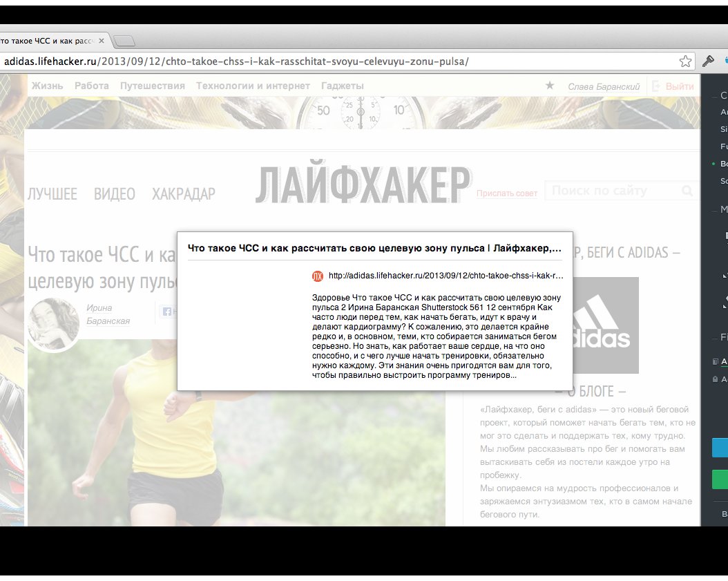Click the magnifier search icon in the site search
This screenshot has height=581, width=728.
(687, 191)
